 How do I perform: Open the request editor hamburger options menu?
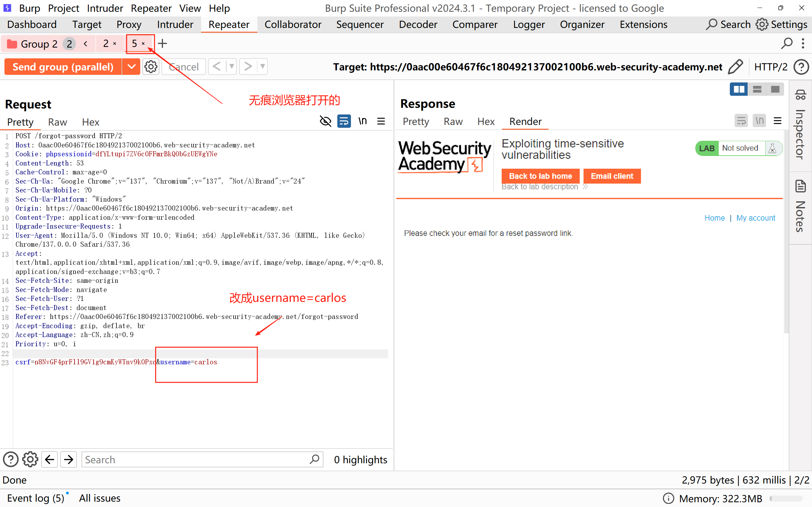pyautogui.click(x=381, y=121)
